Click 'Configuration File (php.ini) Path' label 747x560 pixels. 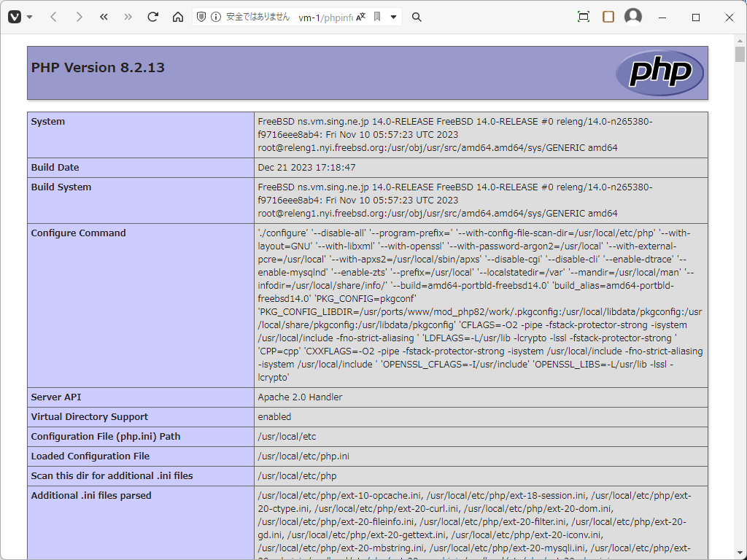tap(105, 436)
